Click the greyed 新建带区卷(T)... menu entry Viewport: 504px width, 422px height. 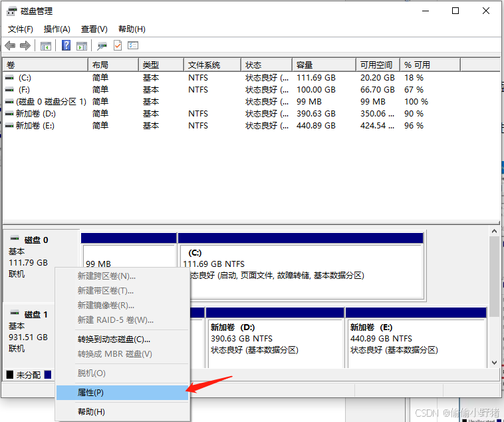pos(122,291)
